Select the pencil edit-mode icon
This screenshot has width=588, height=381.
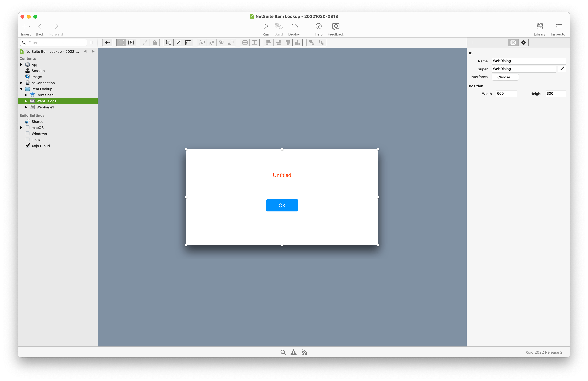(x=145, y=42)
